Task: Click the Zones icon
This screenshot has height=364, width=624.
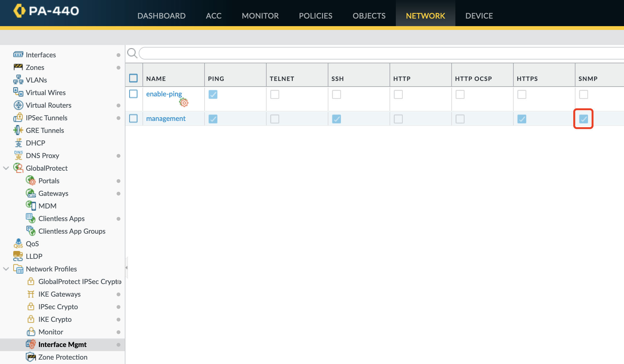Action: pyautogui.click(x=18, y=67)
